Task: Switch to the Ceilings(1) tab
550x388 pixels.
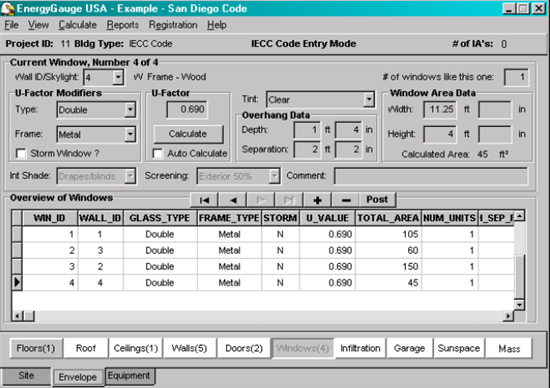Action: pyautogui.click(x=136, y=348)
